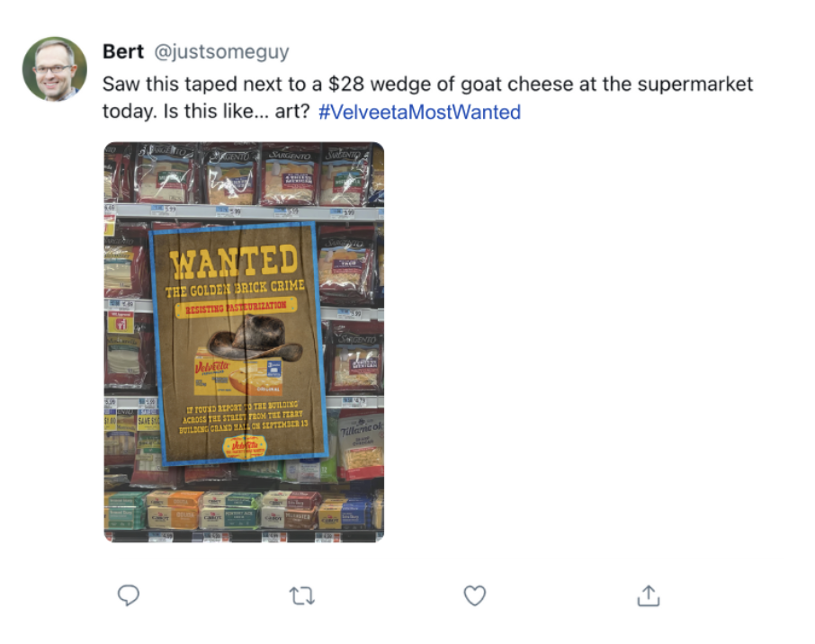This screenshot has width=815, height=644.
Task: Click the Tillamook cheese bag in photo
Action: 360,446
